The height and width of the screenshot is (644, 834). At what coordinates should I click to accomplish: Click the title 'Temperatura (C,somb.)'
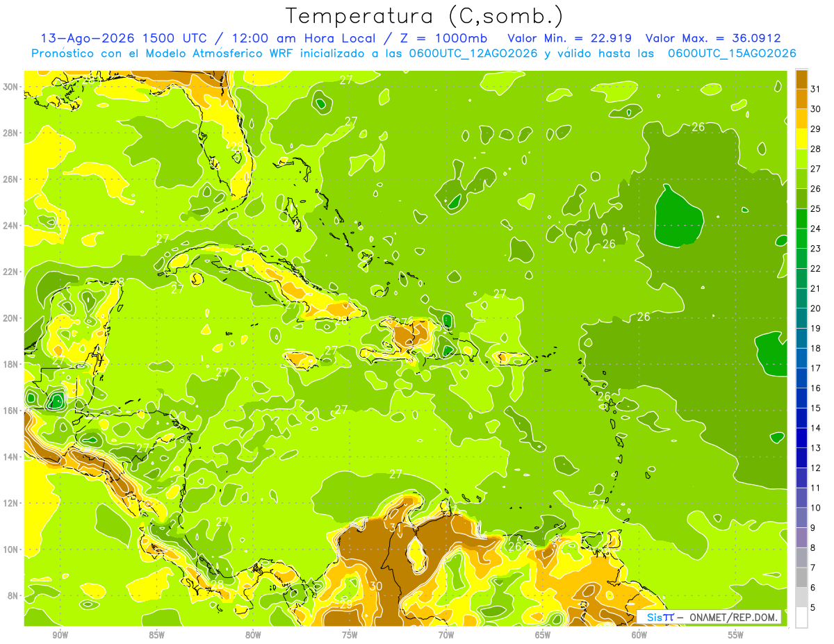[425, 16]
